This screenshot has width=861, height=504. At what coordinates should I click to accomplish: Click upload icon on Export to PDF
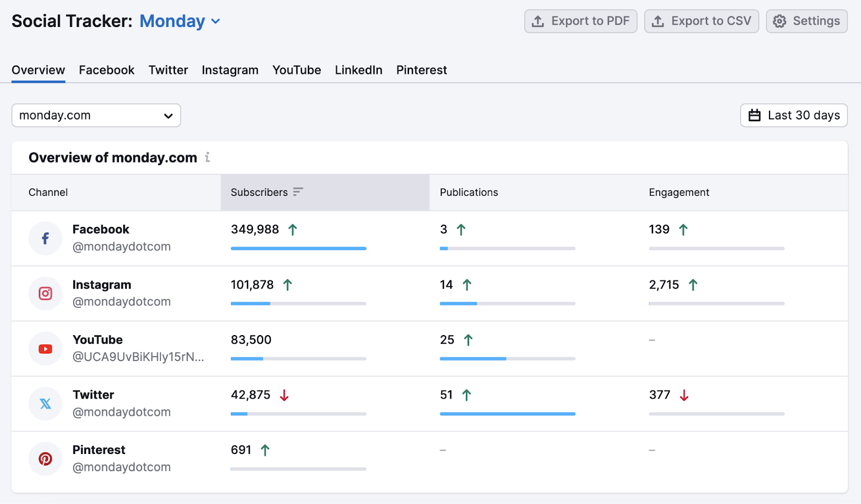[x=538, y=21]
